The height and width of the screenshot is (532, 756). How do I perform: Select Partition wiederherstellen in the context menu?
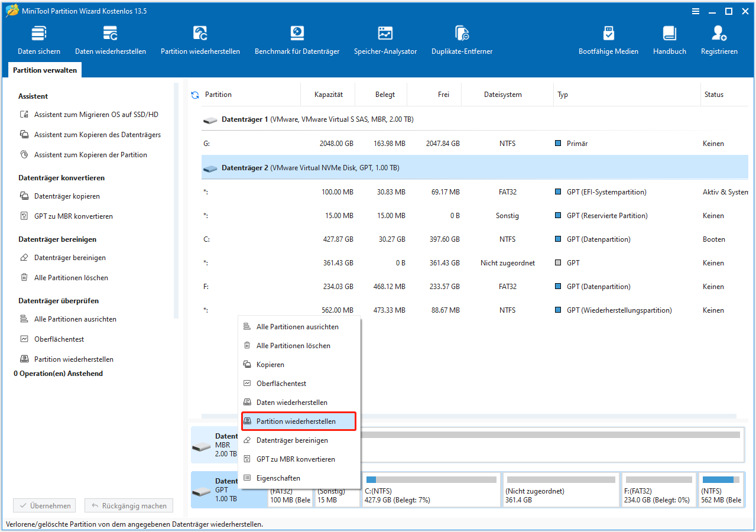298,421
